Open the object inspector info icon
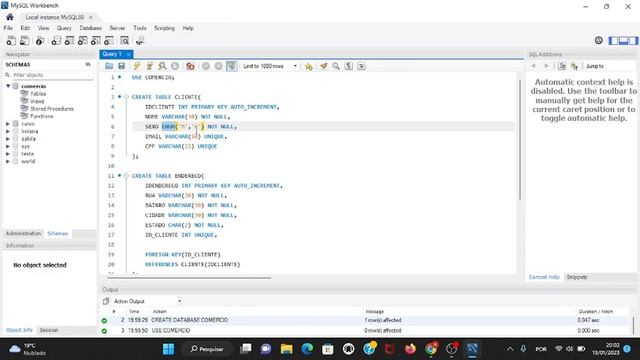This screenshot has width=640, height=360. click(40, 40)
